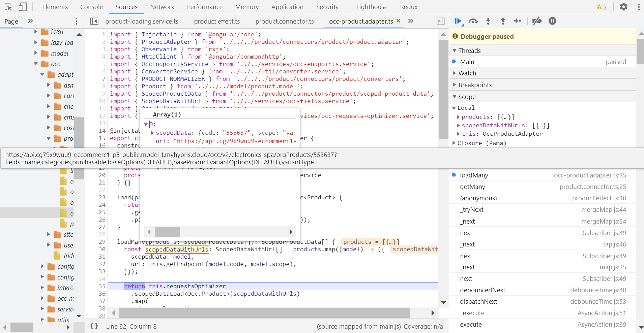Resume script execution in debugger
This screenshot has height=333, width=644.
tap(458, 21)
